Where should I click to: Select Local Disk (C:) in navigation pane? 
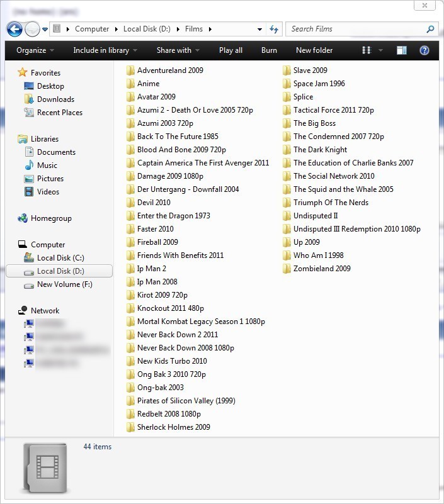pos(60,258)
